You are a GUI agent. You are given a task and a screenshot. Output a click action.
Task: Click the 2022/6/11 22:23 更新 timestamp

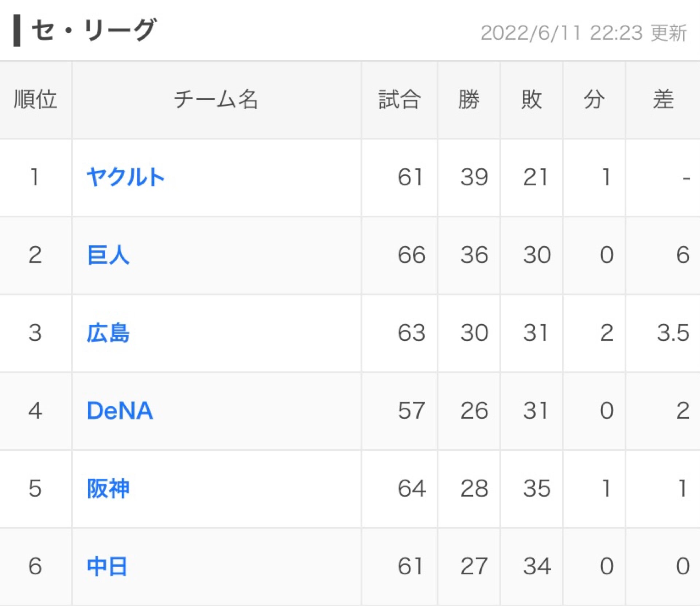point(584,33)
